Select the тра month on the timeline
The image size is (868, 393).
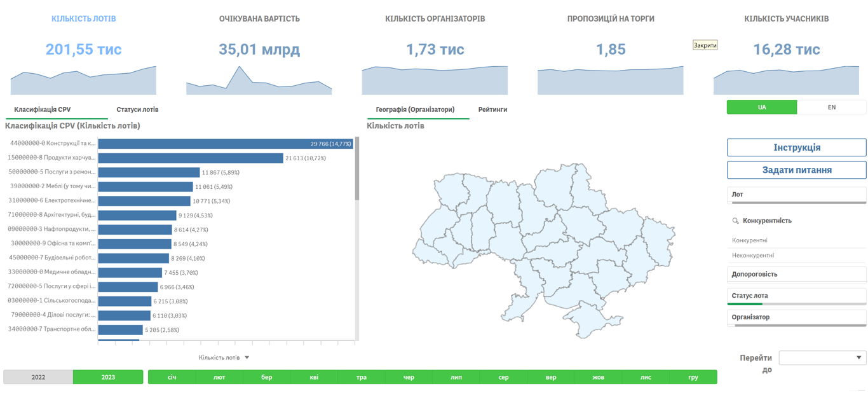(361, 377)
